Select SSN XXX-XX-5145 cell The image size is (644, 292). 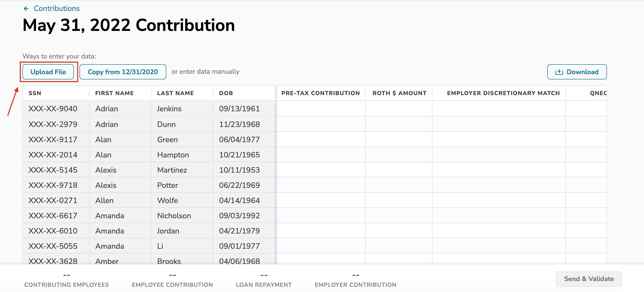(56, 170)
